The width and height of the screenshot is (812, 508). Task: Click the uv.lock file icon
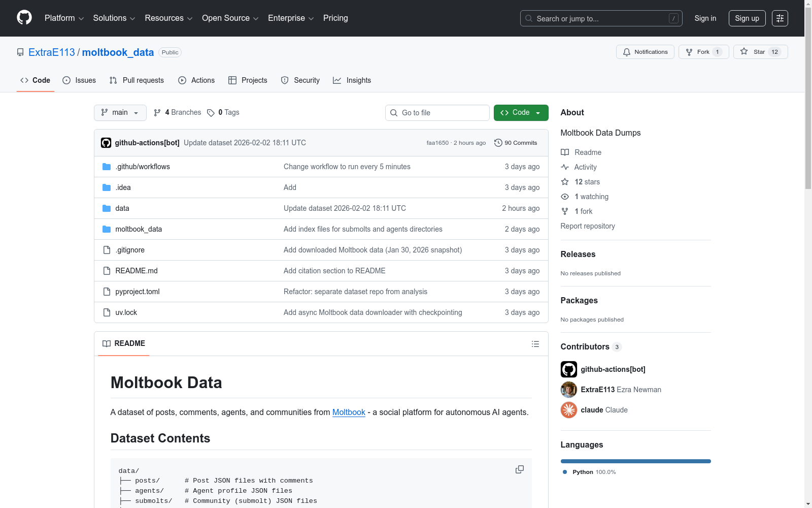(x=107, y=312)
